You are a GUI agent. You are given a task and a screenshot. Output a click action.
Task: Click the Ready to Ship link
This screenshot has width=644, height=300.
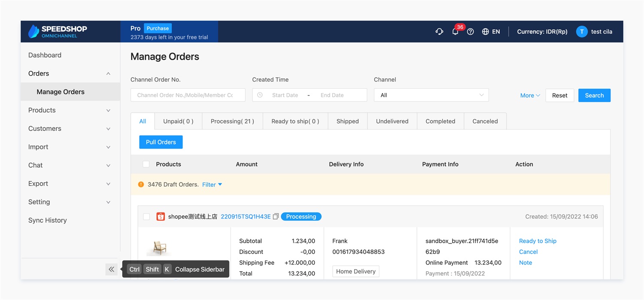pos(538,241)
